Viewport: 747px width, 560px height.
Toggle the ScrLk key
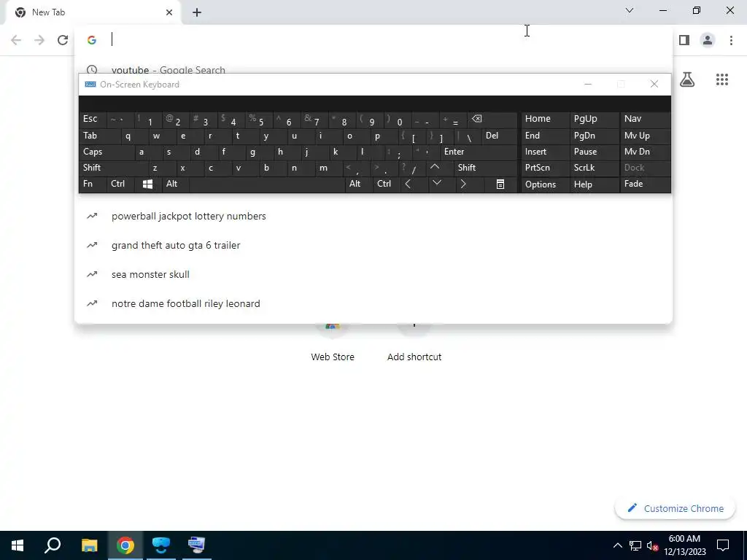coord(594,168)
